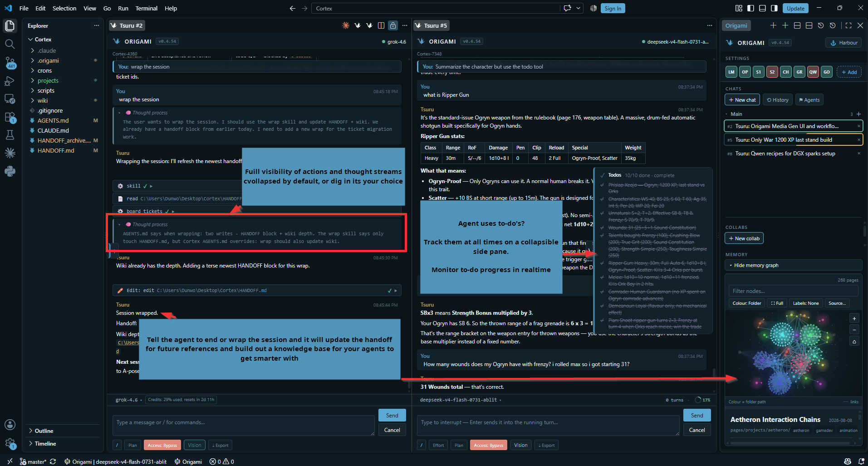868x466 pixels.
Task: Select the Origami panel tab
Action: tap(736, 25)
